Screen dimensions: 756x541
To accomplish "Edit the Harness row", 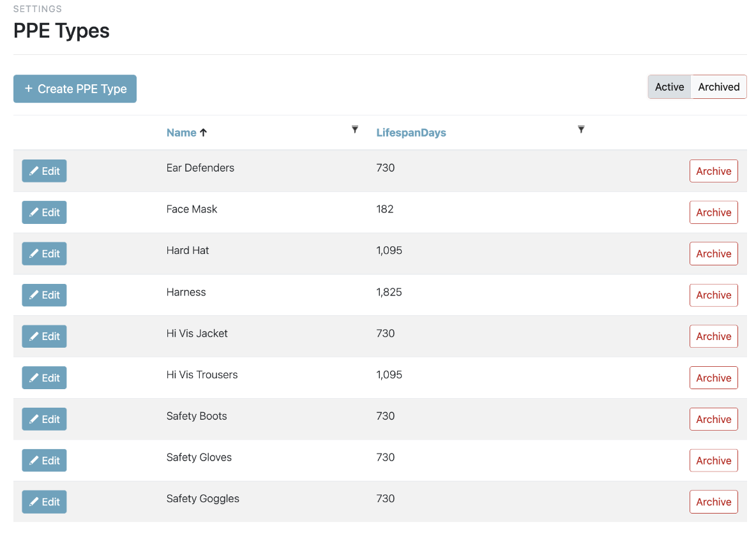I will (44, 295).
